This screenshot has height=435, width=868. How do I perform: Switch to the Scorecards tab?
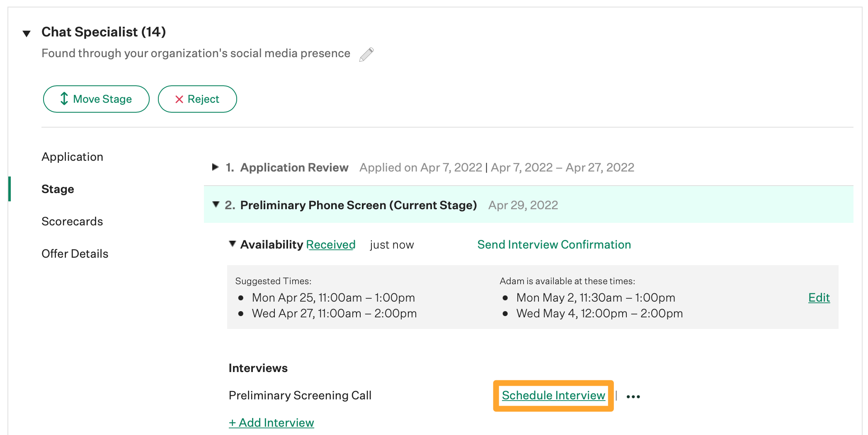[72, 221]
